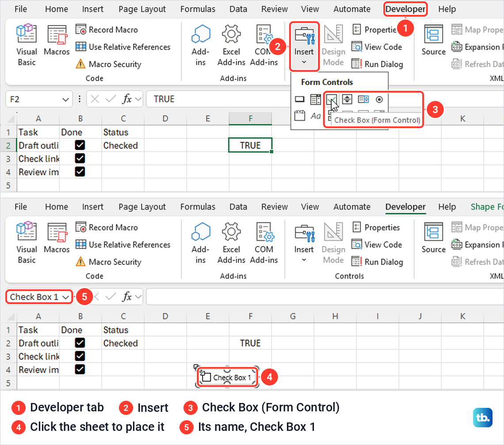Click Excel Add-ins in lower screenshot
Image resolution: width=504 pixels, height=445 pixels.
tap(231, 243)
